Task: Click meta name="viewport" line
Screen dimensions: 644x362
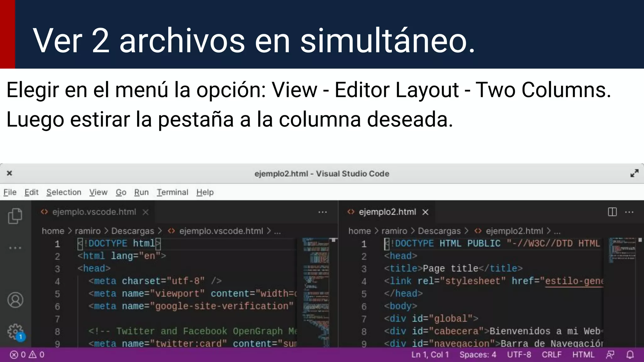Action: [193, 294]
